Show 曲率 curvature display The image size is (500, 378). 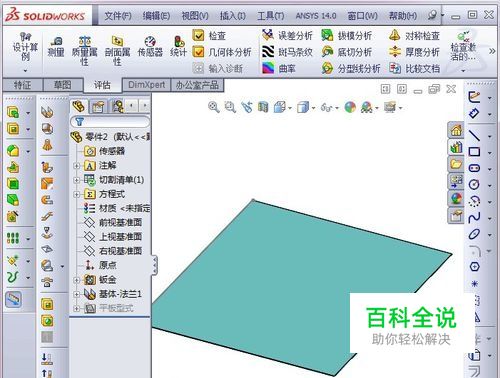click(x=279, y=69)
